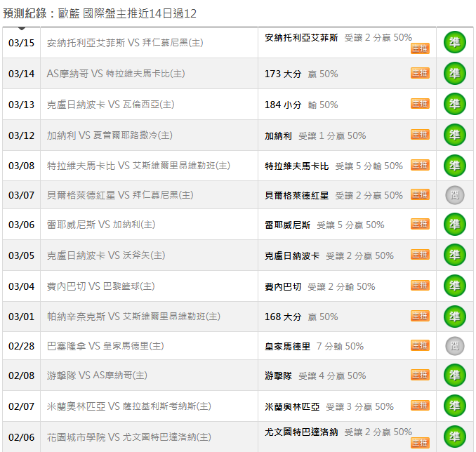Click bold pick 米蘭奧林匹亞 in 02/07 row
The width and height of the screenshot is (476, 452).
292,406
